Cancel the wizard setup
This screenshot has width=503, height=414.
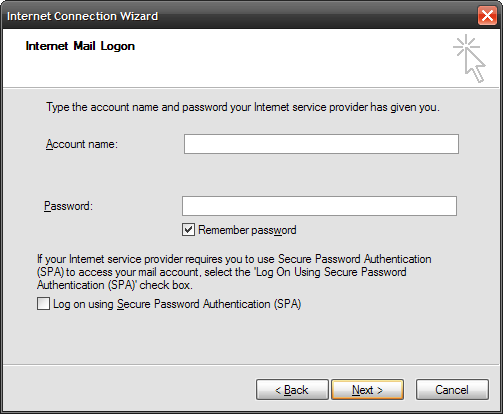tap(452, 389)
